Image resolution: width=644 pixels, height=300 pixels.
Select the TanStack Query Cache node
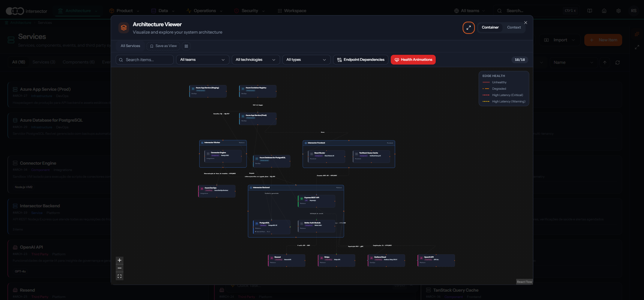[x=371, y=156]
